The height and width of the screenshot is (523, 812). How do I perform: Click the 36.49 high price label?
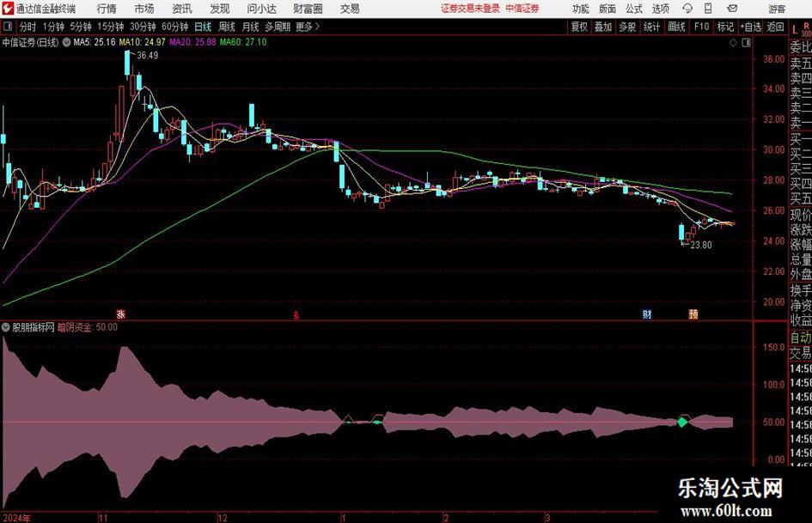point(148,56)
